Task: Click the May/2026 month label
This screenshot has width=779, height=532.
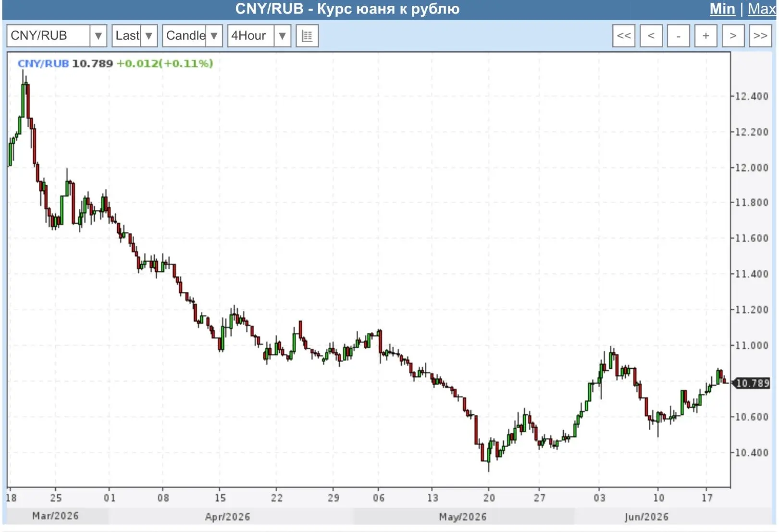Action: tap(463, 517)
